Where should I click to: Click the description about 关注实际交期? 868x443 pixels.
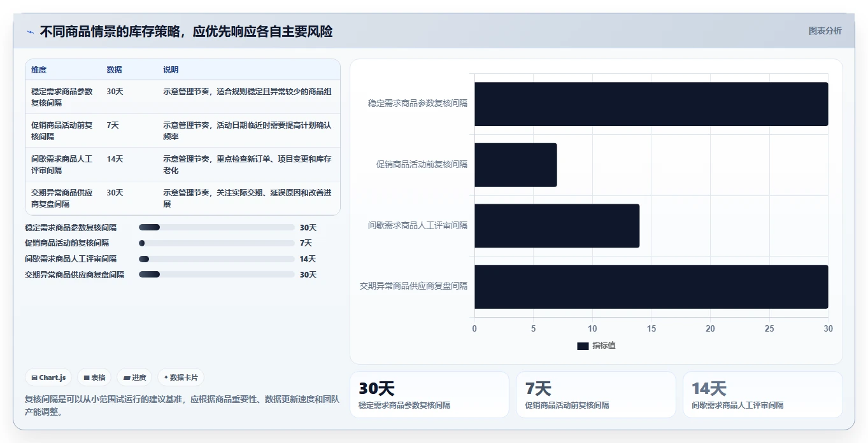tap(247, 198)
